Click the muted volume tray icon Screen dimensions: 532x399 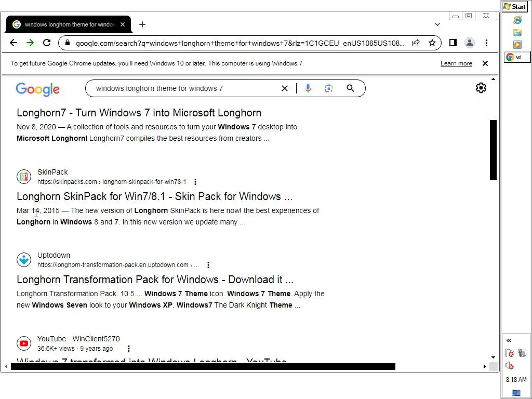click(509, 365)
